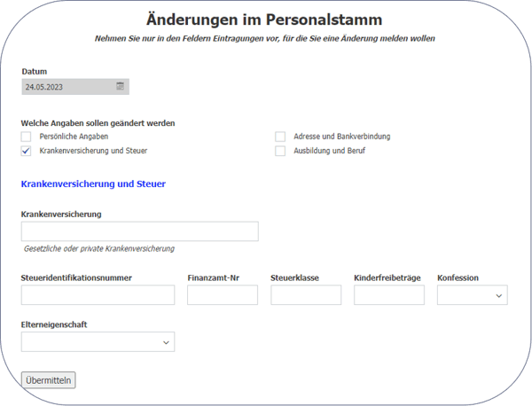Click the Welche Angaben sollen geändert werden label
Screen dimensions: 532x406
(x=97, y=121)
